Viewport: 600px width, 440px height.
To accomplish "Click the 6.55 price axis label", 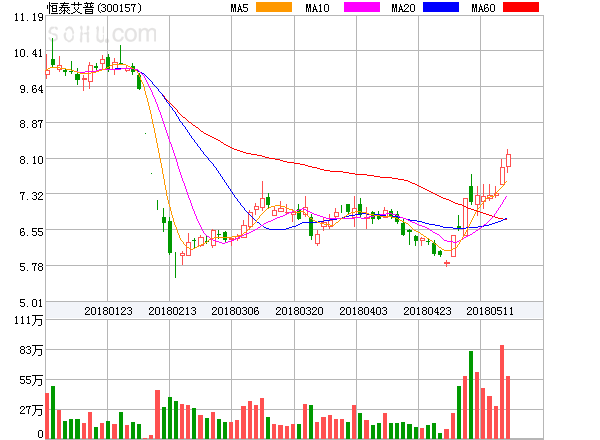I will click(31, 232).
